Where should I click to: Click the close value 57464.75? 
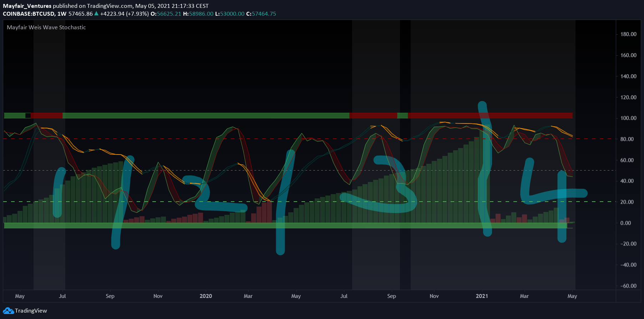(x=264, y=14)
